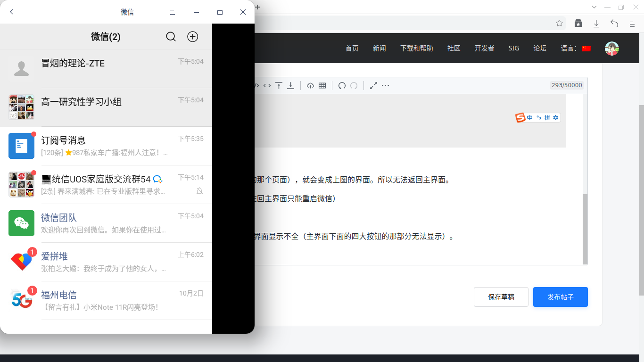The height and width of the screenshot is (362, 644).
Task: Toggle the muted bell on UOS group chat
Action: click(199, 191)
